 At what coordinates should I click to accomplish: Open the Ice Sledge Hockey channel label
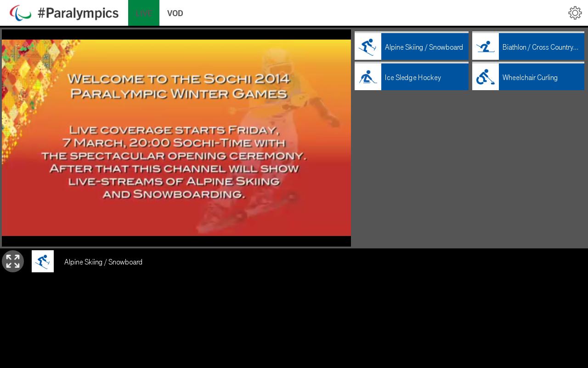pyautogui.click(x=413, y=77)
